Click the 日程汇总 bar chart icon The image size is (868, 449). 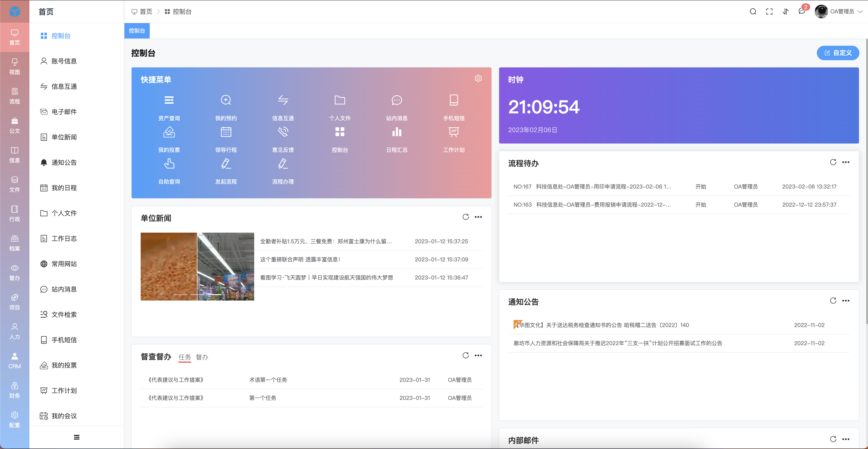click(x=397, y=132)
